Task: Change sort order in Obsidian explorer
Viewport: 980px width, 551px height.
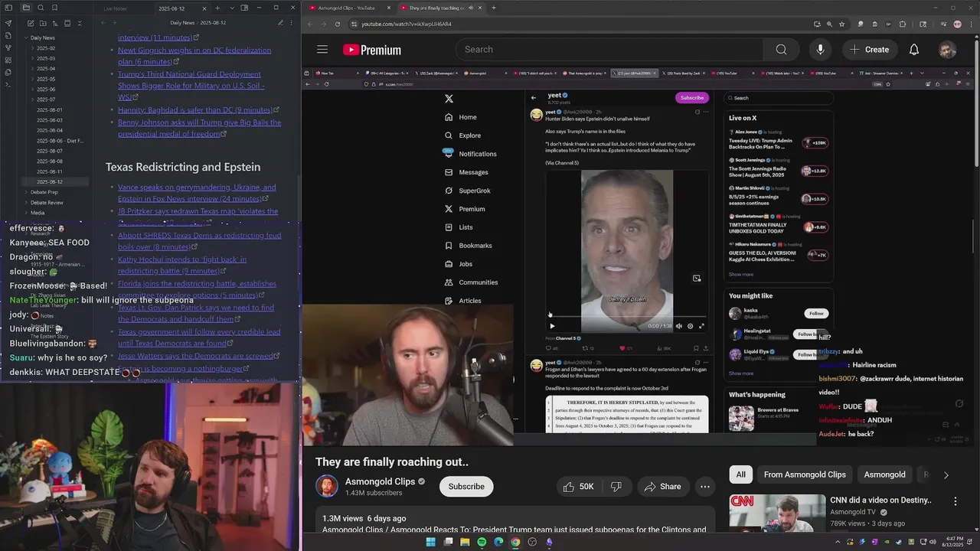Action: pyautogui.click(x=54, y=23)
